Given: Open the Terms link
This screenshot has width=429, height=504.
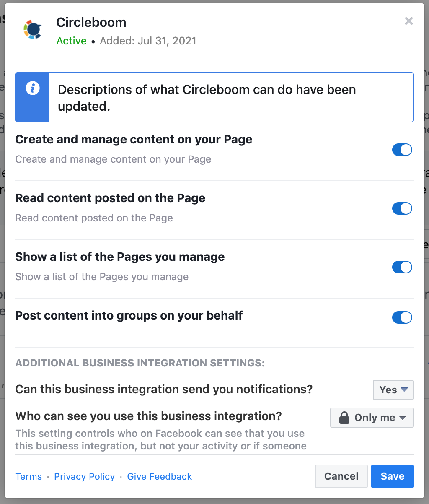Looking at the screenshot, I should coord(28,476).
